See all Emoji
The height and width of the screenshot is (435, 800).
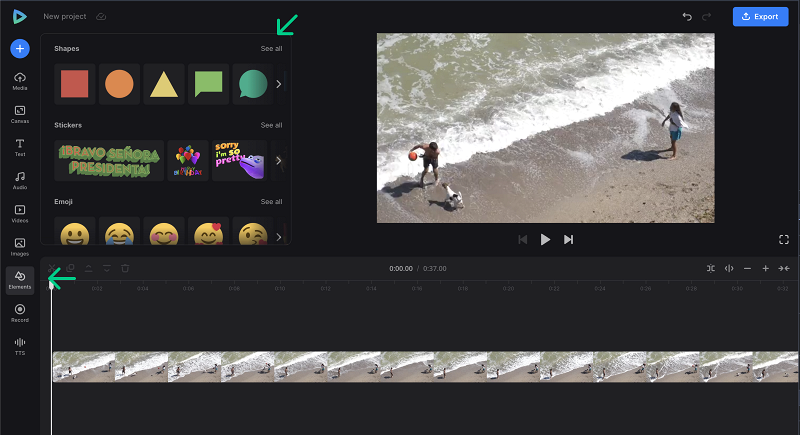coord(271,201)
